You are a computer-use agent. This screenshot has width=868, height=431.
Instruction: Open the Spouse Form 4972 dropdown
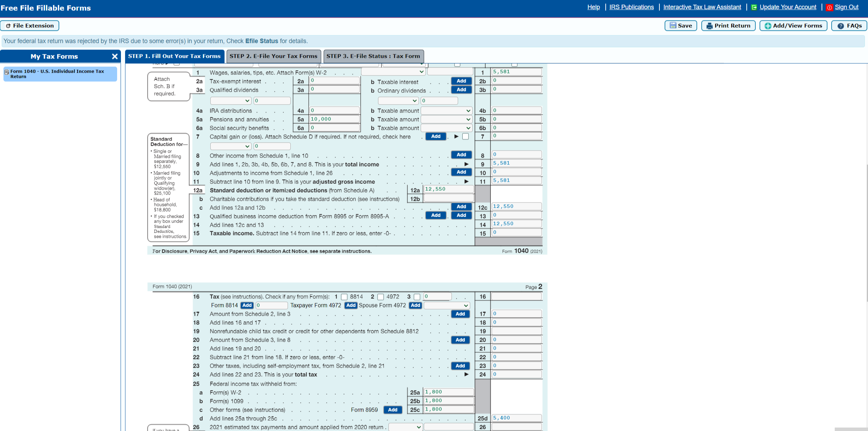(447, 305)
